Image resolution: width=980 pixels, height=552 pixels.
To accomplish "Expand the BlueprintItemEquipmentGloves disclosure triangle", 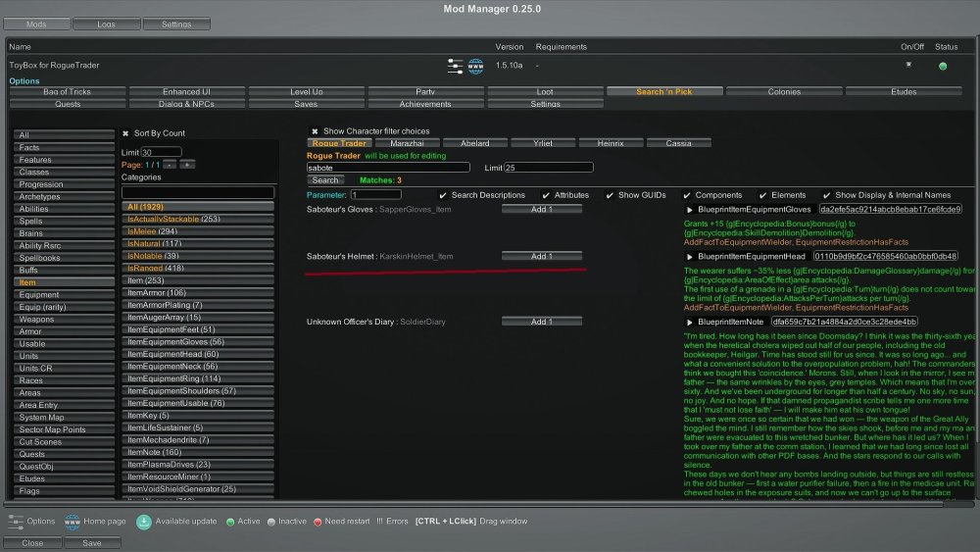I will pyautogui.click(x=690, y=210).
